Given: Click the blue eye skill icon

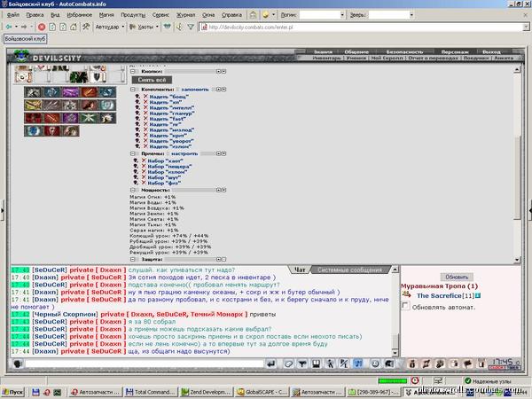Looking at the screenshot, I should 33,130.
